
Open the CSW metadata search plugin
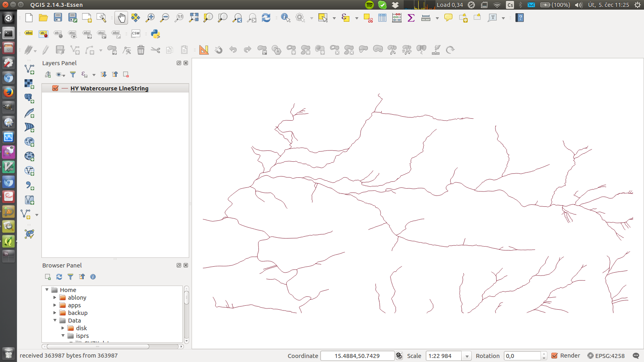click(136, 34)
